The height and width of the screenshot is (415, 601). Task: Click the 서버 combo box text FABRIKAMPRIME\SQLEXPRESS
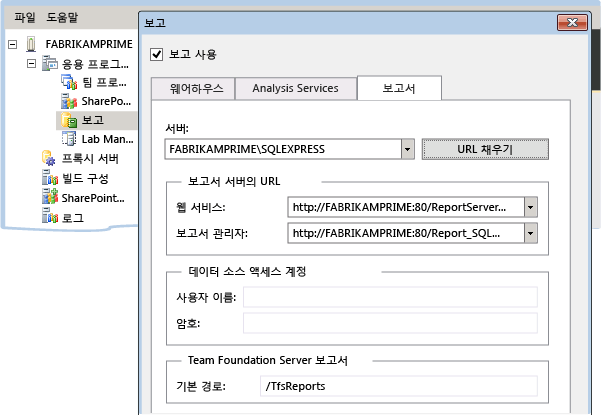[247, 149]
